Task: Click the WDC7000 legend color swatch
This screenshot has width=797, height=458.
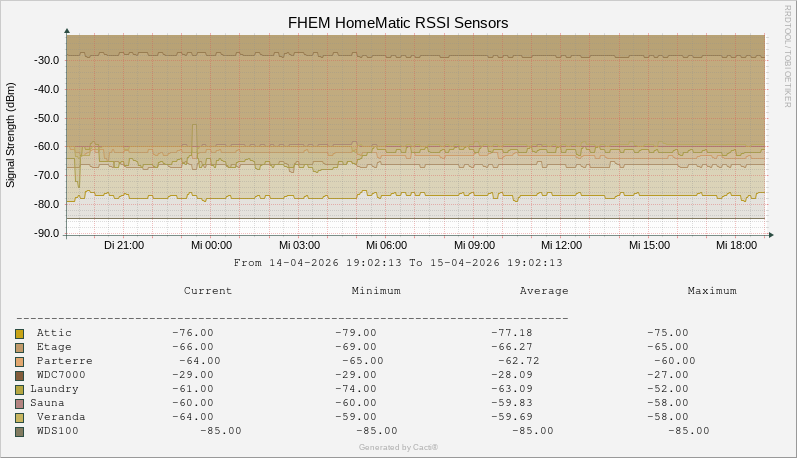Action: tap(19, 375)
